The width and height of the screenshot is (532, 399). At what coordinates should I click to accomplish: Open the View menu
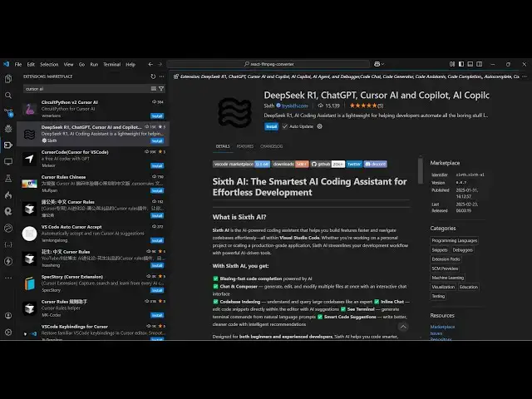(x=68, y=64)
